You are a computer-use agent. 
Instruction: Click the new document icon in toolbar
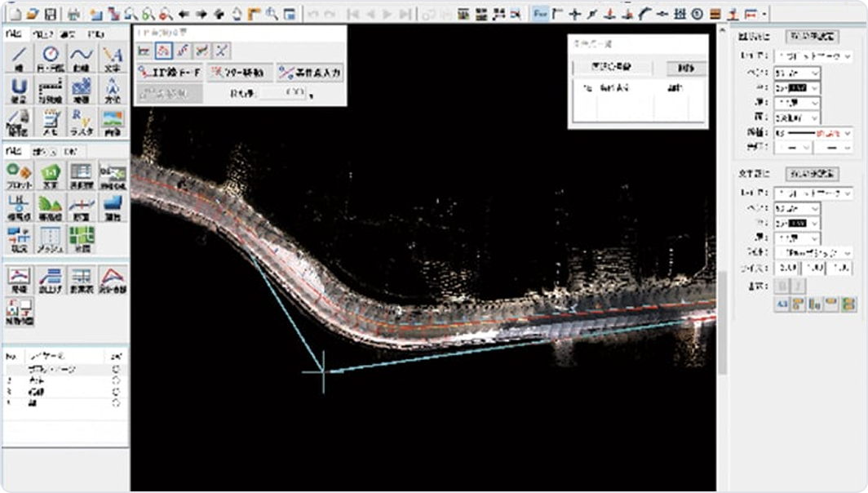(15, 14)
